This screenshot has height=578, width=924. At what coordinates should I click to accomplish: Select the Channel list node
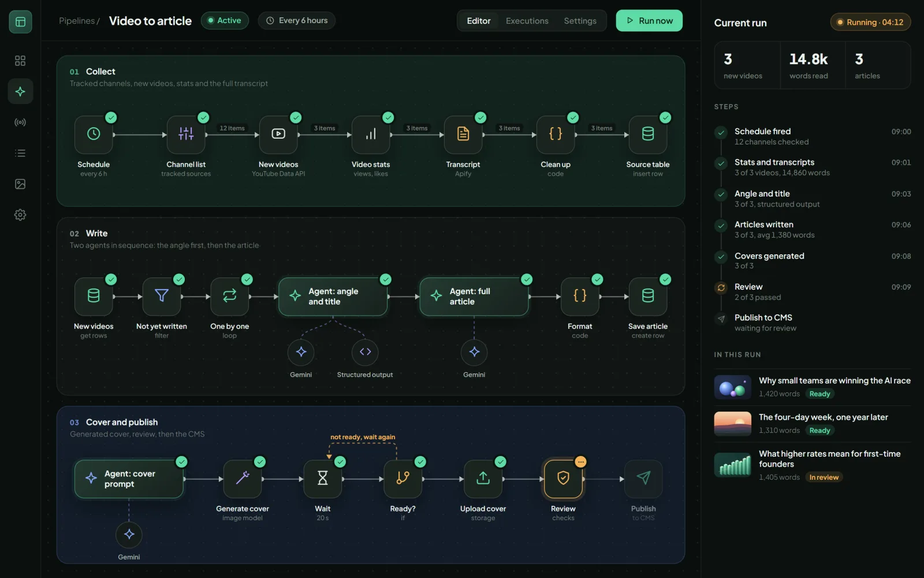coord(186,134)
